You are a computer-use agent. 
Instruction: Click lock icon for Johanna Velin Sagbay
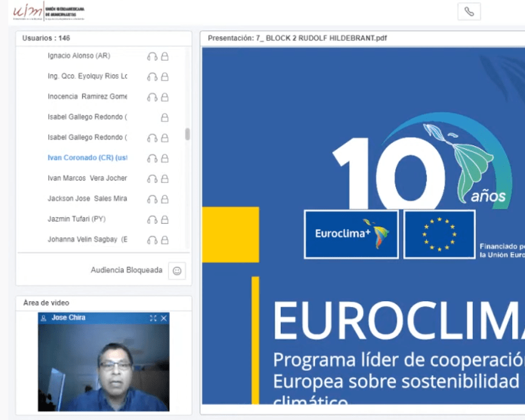point(165,240)
